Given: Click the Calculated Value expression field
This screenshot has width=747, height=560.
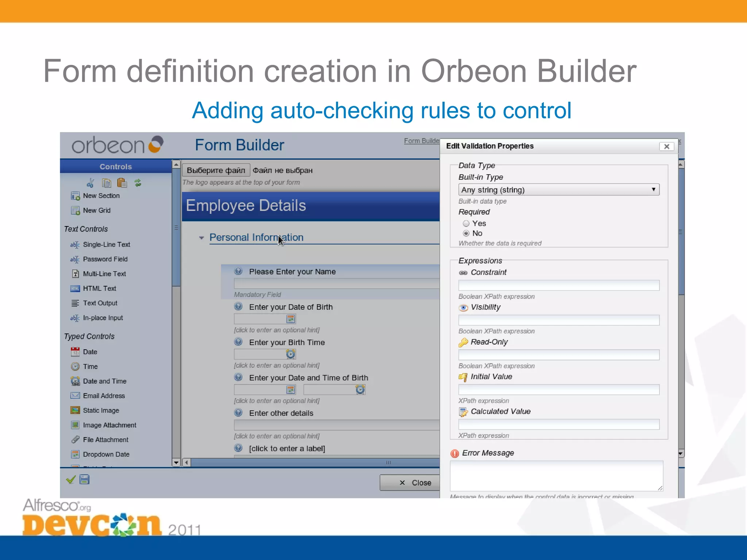Looking at the screenshot, I should [x=559, y=424].
